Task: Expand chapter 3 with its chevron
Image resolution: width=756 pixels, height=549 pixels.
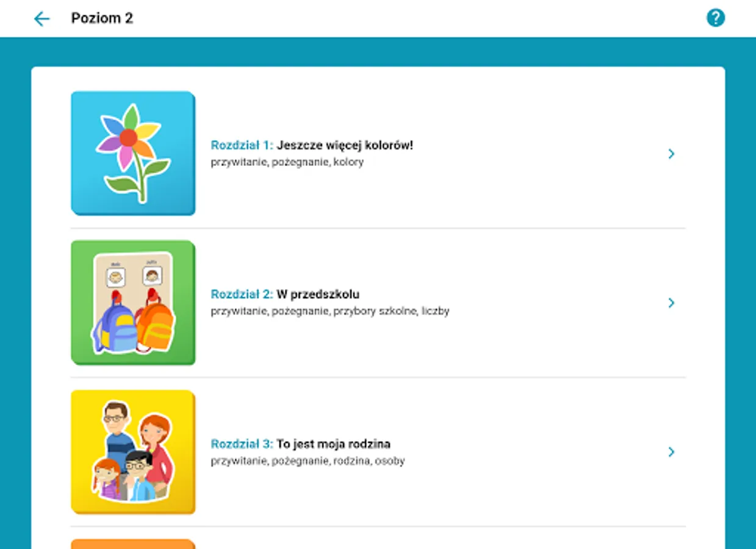Action: point(671,452)
